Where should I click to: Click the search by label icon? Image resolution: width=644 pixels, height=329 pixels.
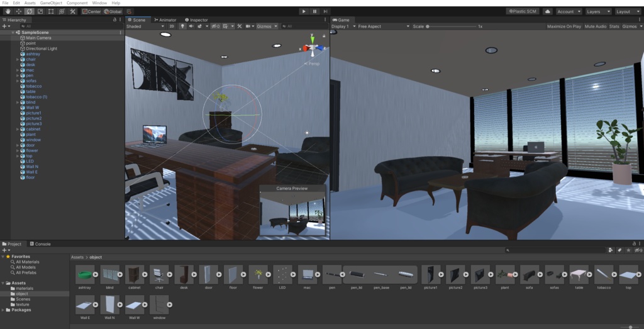click(x=619, y=250)
